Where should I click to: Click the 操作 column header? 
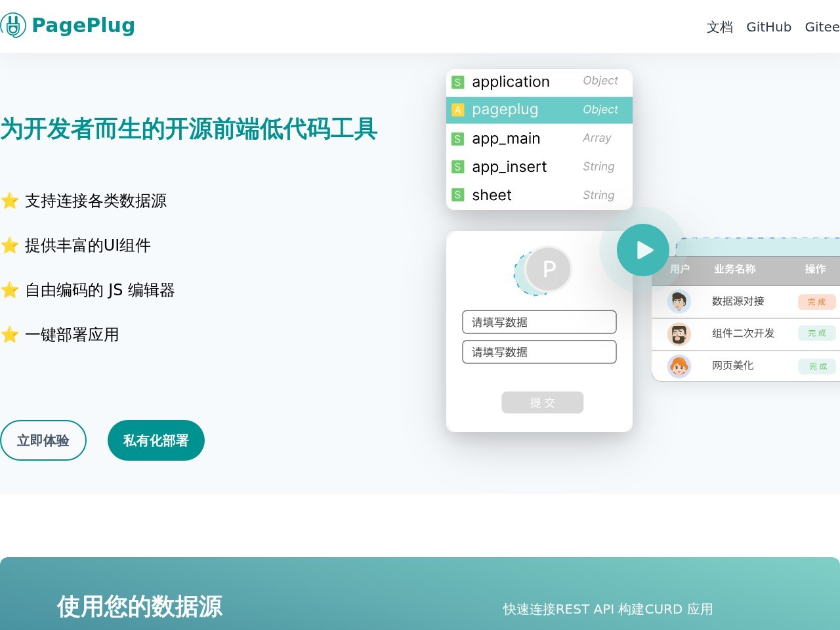coord(816,269)
